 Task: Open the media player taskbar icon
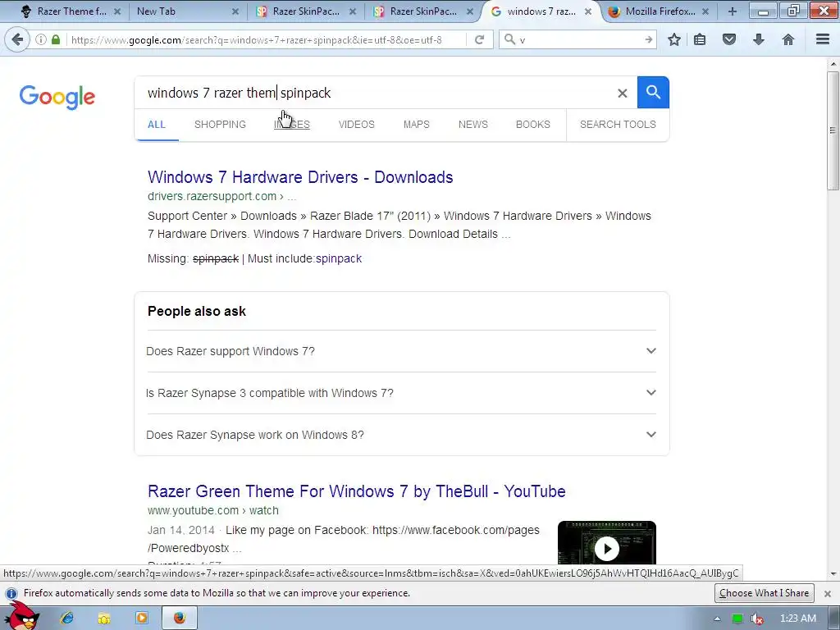142,619
